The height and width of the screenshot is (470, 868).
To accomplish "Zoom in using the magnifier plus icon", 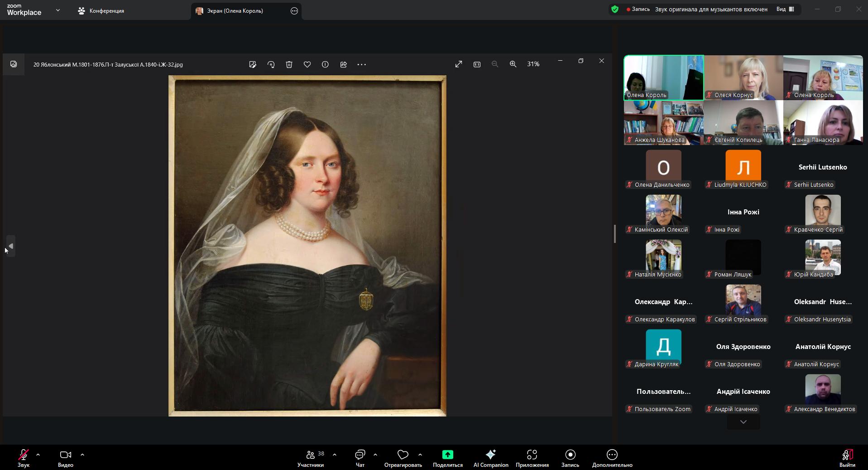I will click(x=513, y=64).
